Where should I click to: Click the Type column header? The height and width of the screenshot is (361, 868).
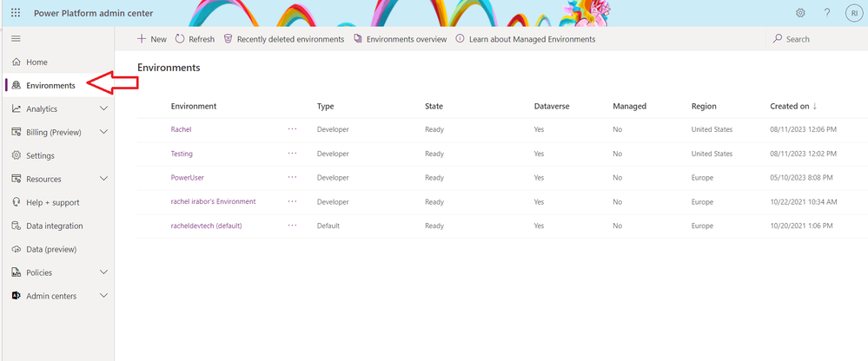click(326, 106)
